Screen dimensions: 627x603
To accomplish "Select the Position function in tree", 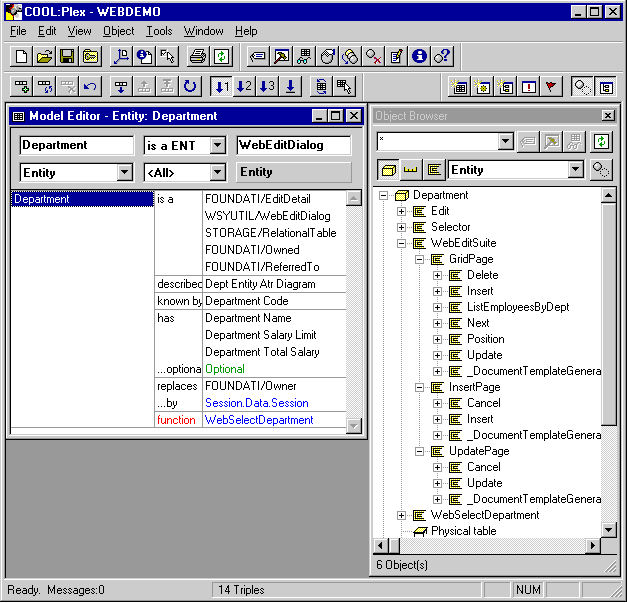I will 485,339.
